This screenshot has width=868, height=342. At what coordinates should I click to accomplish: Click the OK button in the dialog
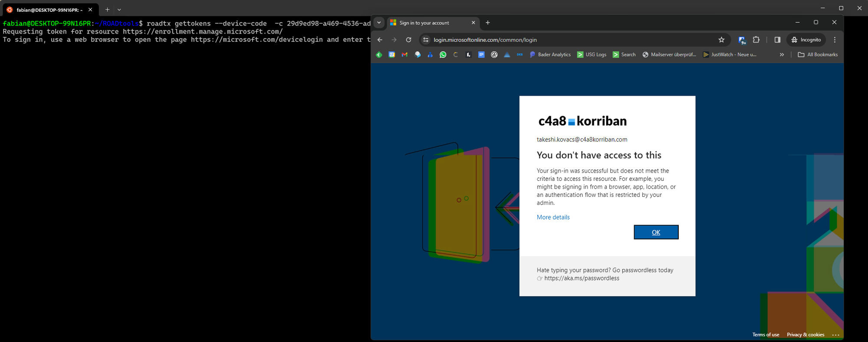[x=656, y=232]
